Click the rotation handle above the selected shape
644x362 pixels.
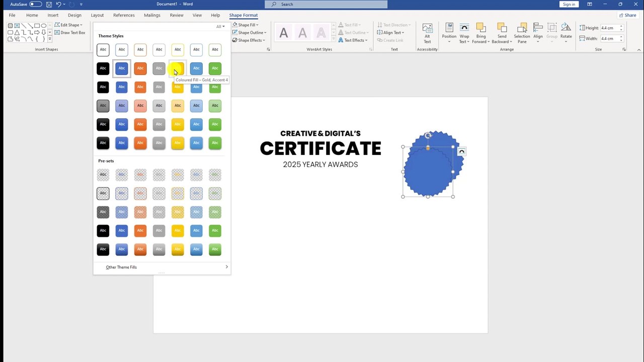pos(428,135)
